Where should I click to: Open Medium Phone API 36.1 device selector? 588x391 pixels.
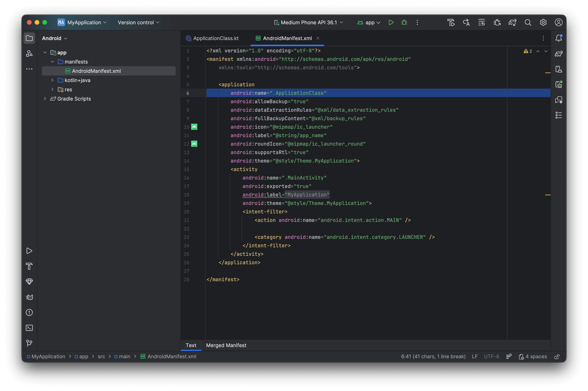[x=308, y=23]
